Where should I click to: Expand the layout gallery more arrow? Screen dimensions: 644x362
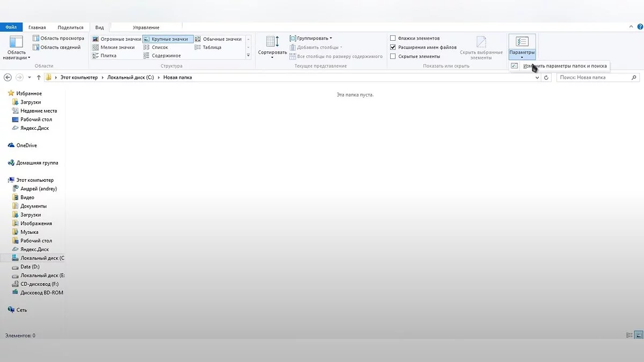pyautogui.click(x=248, y=56)
